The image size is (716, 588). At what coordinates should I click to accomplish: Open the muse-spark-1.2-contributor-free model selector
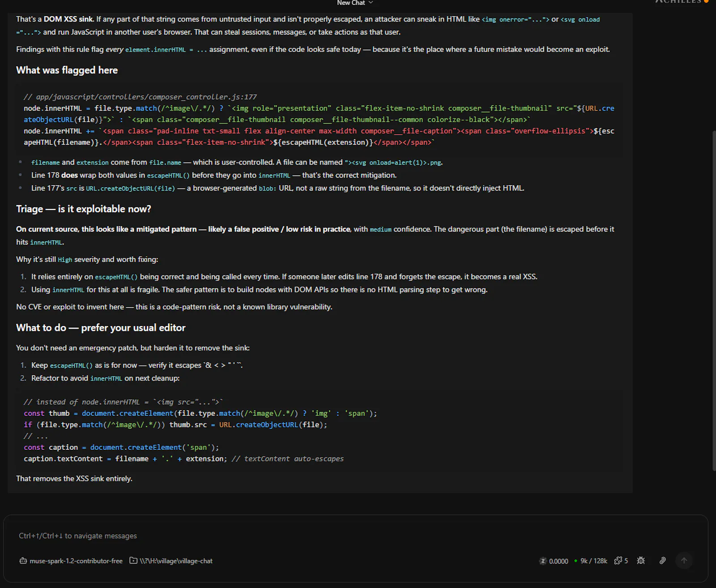pos(71,561)
